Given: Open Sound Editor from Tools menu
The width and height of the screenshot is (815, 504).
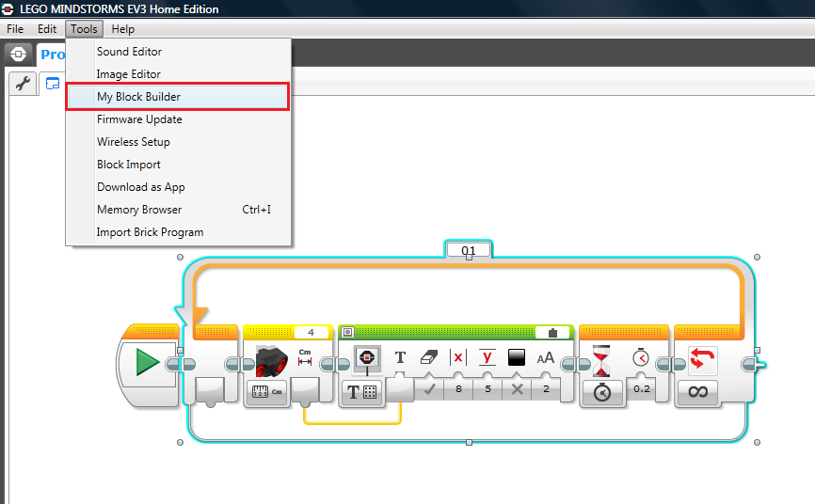Looking at the screenshot, I should (x=129, y=52).
